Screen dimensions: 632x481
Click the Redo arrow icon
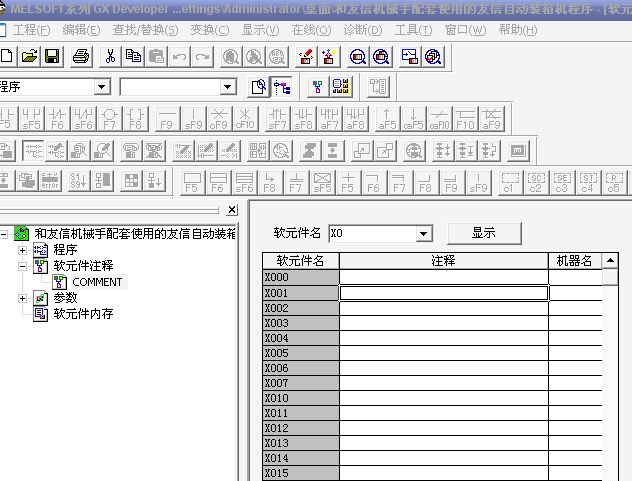click(203, 56)
